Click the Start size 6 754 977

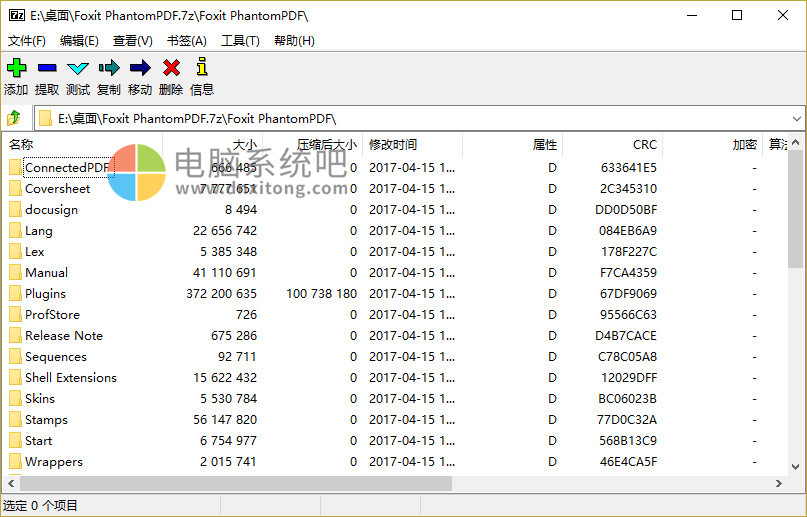pos(229,441)
